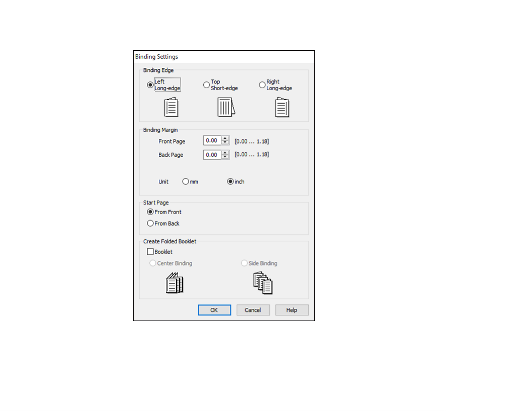Choose Top Short-edge binding option
Image resolution: width=532 pixels, height=411 pixels.
coord(206,85)
